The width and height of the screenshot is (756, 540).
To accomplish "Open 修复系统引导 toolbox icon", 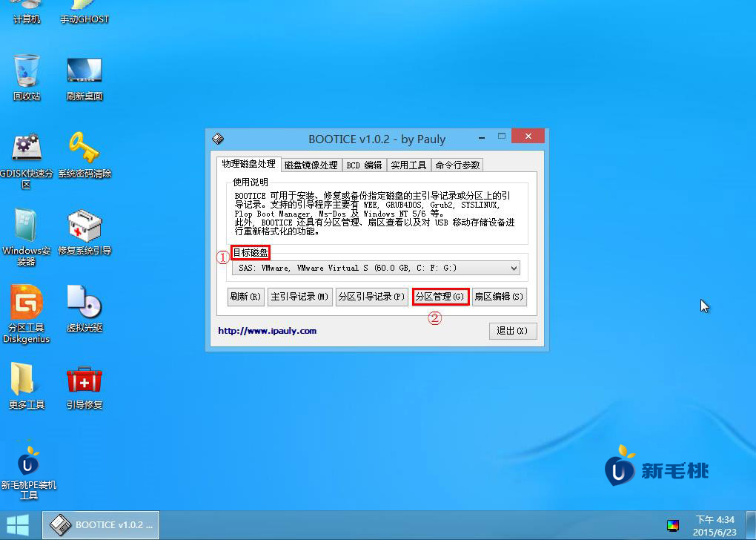I will [x=84, y=231].
